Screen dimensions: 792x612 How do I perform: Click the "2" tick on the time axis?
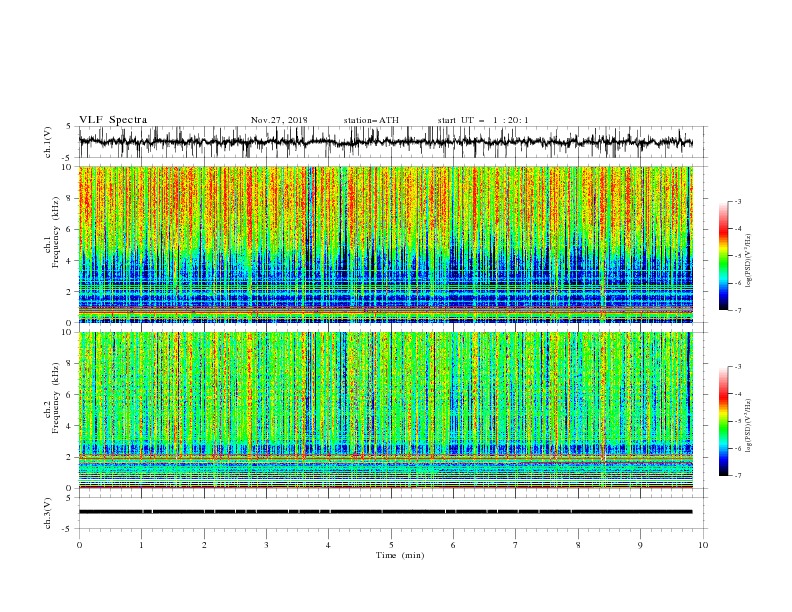point(204,545)
